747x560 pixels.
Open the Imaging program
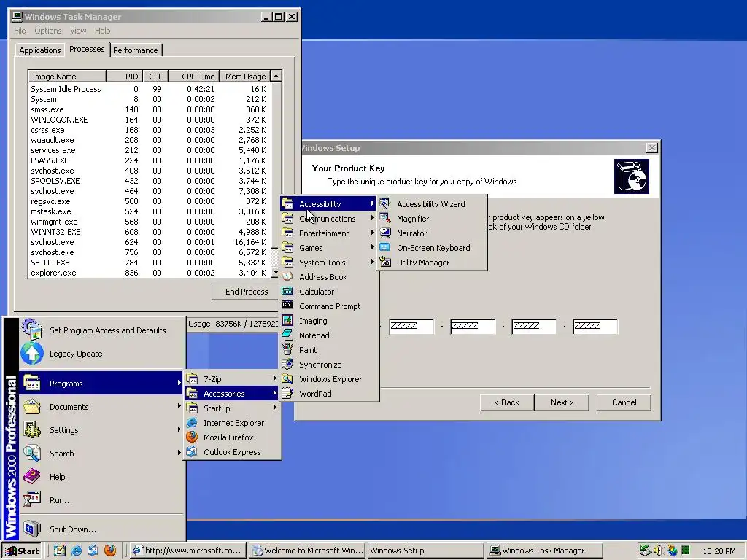click(x=329, y=321)
